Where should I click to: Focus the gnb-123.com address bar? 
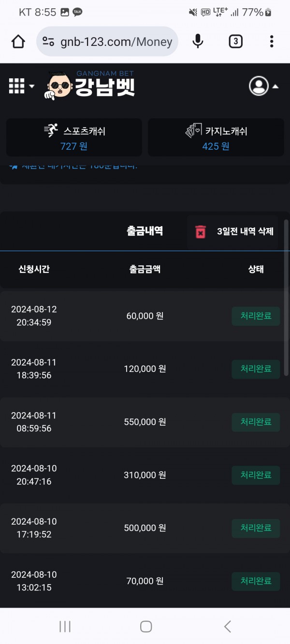click(116, 42)
